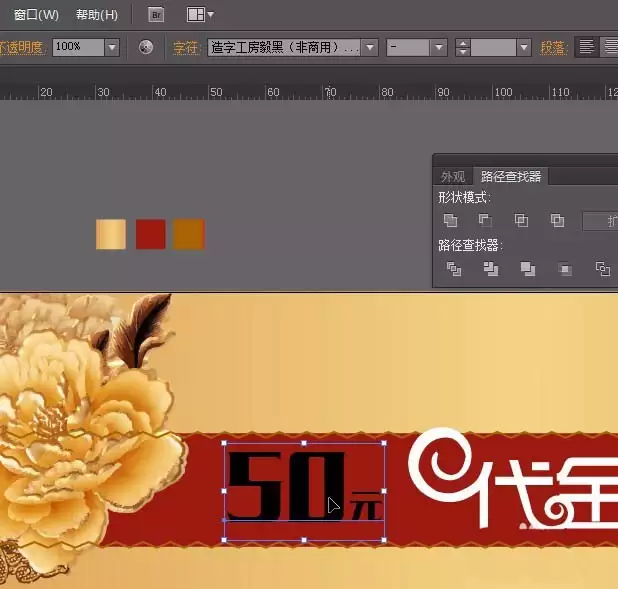Apply Intersect shape mode
618x589 pixels.
(x=521, y=220)
